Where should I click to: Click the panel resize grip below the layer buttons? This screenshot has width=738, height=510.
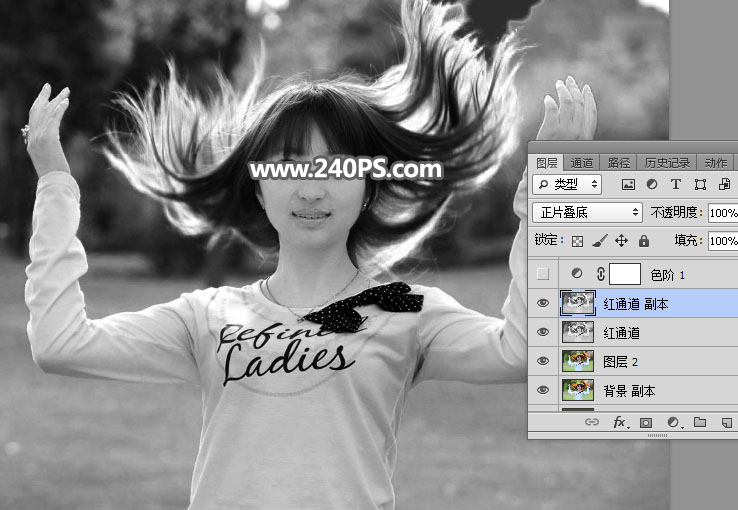pyautogui.click(x=658, y=436)
